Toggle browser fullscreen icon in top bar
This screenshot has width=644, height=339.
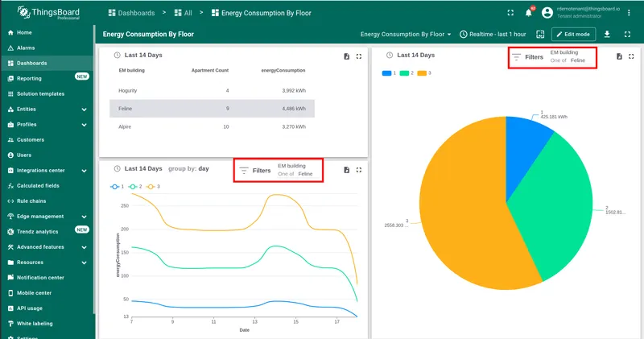click(x=510, y=13)
